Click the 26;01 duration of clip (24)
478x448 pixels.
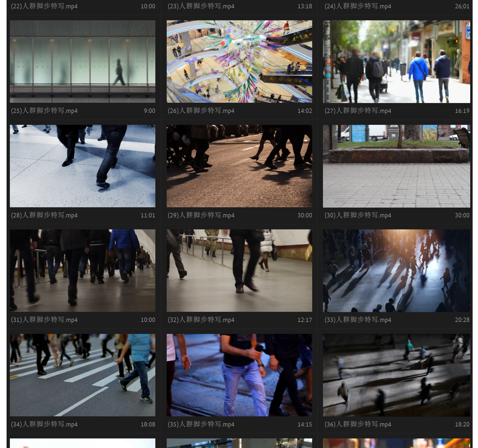pyautogui.click(x=462, y=6)
